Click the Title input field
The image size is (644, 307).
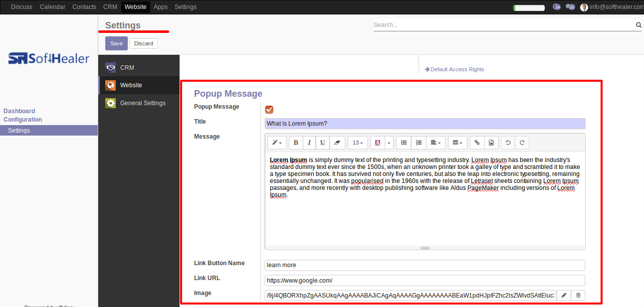[425, 124]
